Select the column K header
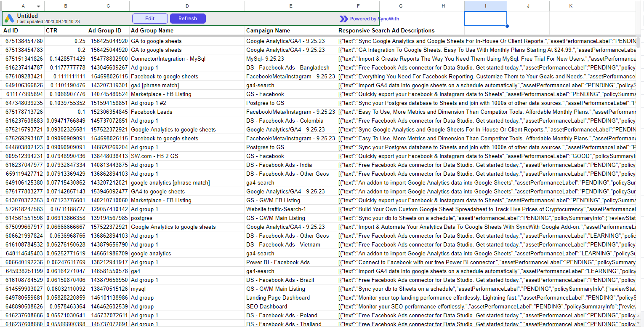This screenshot has width=644, height=327. [570, 6]
